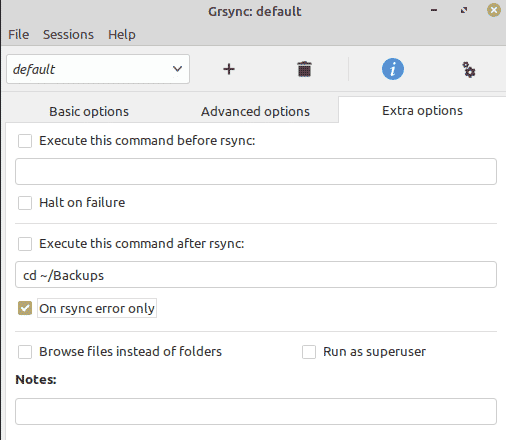Click the Notes text field
Screen dimensions: 506x440
256,411
